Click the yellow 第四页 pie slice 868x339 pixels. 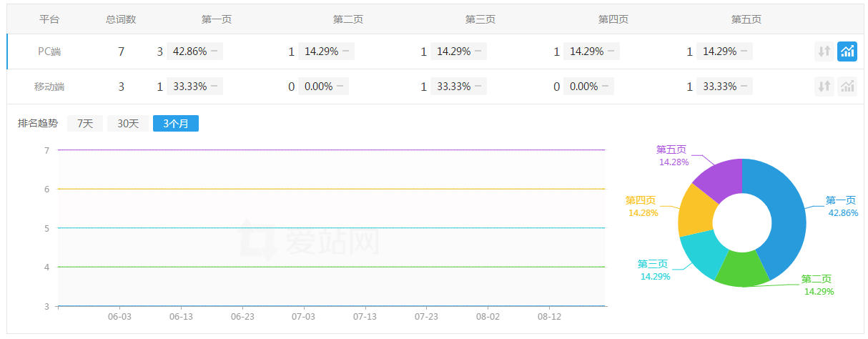click(692, 211)
